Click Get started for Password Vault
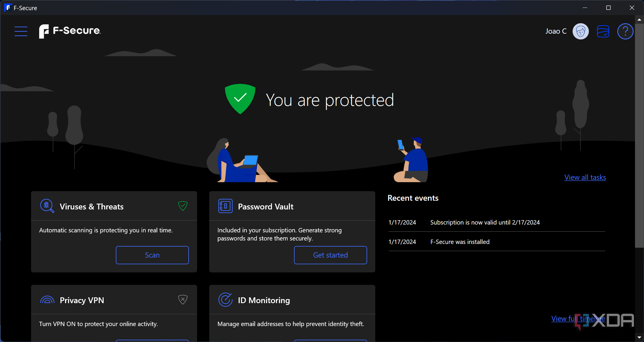 [331, 255]
